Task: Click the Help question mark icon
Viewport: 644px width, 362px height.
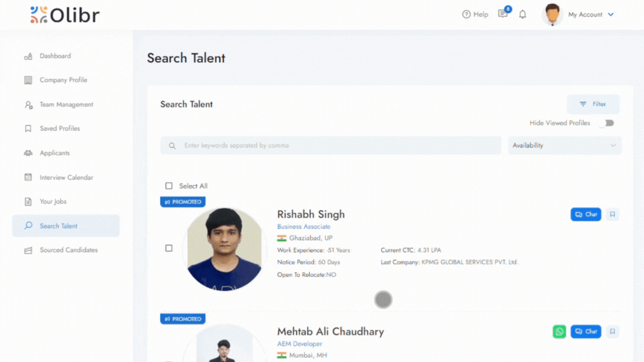Action: coord(466,15)
